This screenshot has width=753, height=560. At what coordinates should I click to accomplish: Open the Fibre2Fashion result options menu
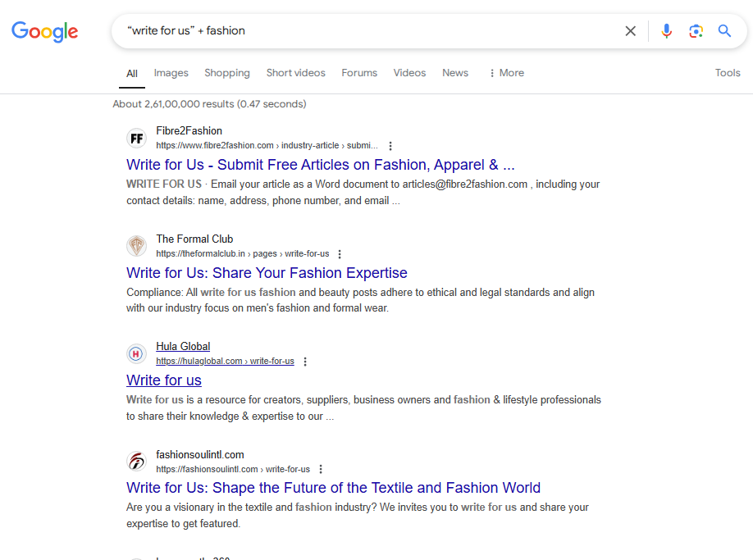[x=390, y=146]
